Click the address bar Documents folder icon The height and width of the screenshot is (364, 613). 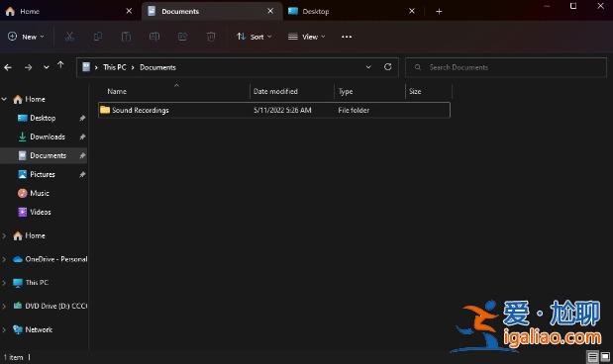point(86,67)
